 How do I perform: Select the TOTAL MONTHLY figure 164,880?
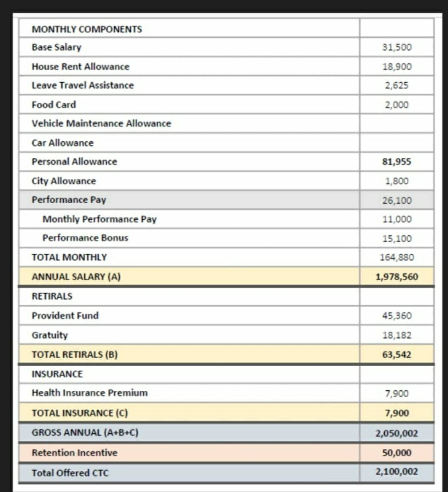click(x=397, y=257)
